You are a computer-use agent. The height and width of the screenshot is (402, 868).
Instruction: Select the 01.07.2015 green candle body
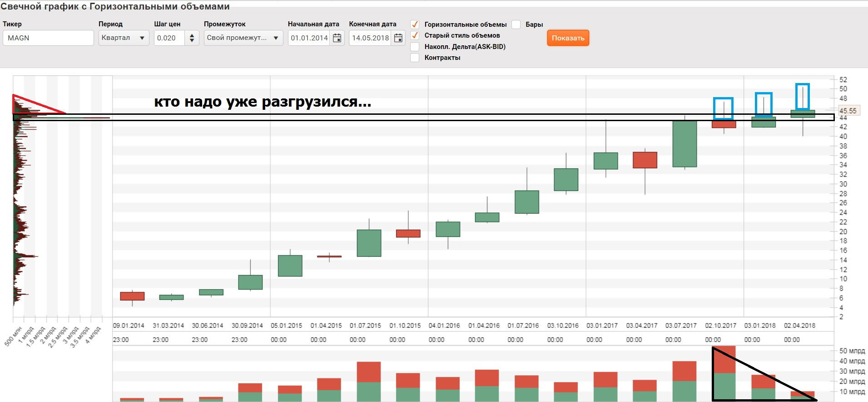(x=369, y=243)
